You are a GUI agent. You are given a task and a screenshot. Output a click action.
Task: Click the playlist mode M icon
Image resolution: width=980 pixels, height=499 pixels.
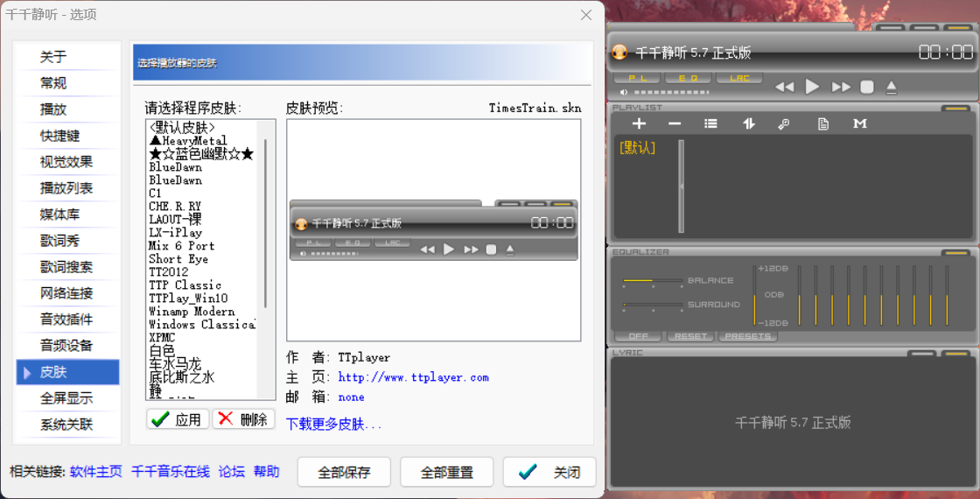(860, 123)
